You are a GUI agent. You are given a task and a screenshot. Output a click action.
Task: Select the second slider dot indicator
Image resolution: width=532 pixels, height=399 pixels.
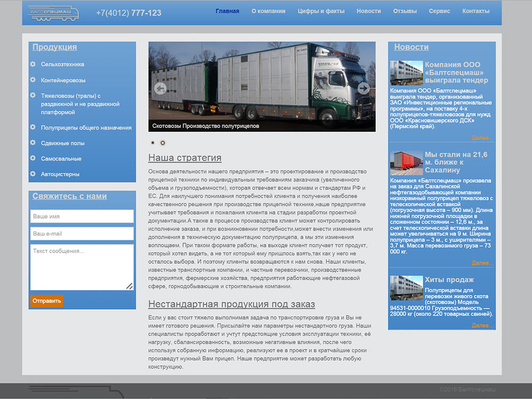[163, 143]
